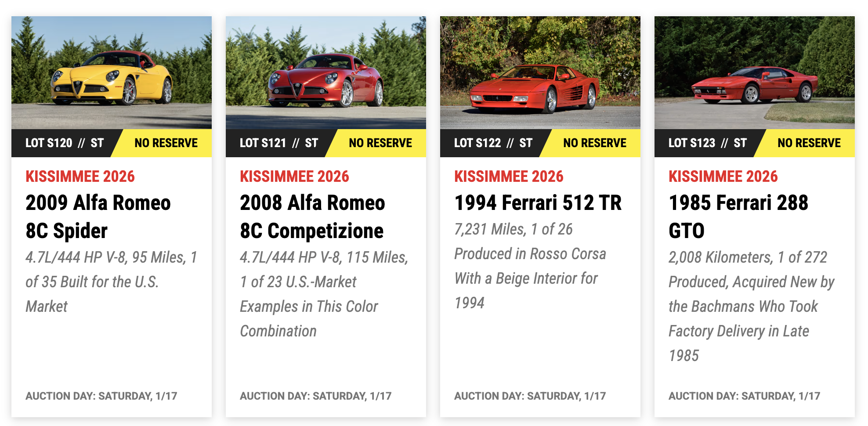
Task: Open KISSIMMEE 2026 link on the 288 GTO card
Action: (x=723, y=177)
